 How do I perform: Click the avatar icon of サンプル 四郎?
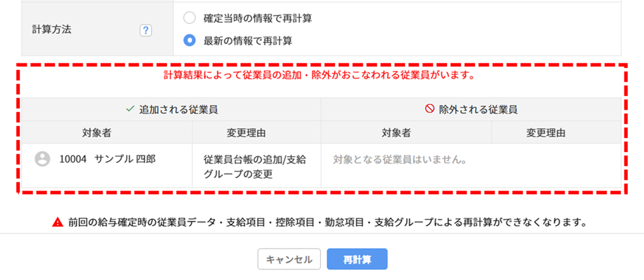pos(43,159)
